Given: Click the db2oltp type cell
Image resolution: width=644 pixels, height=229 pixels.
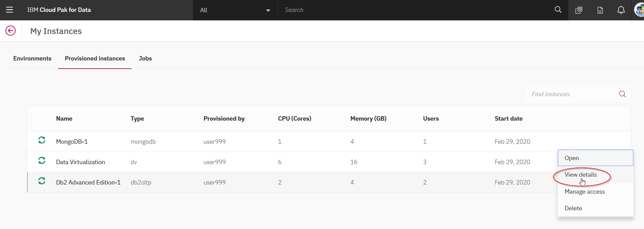Looking at the screenshot, I should point(141,182).
